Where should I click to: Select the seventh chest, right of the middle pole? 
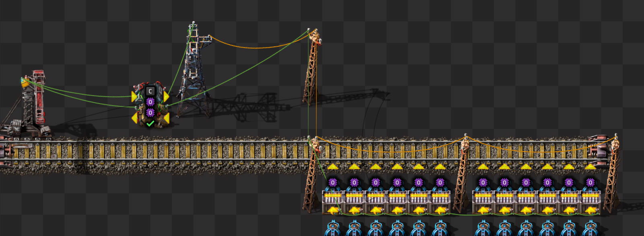coord(483,202)
